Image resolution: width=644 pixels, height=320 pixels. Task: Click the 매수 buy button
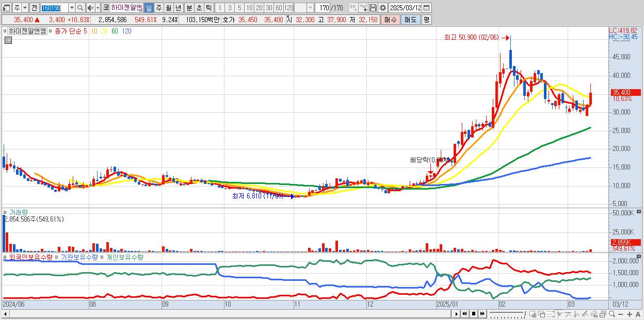(x=391, y=20)
